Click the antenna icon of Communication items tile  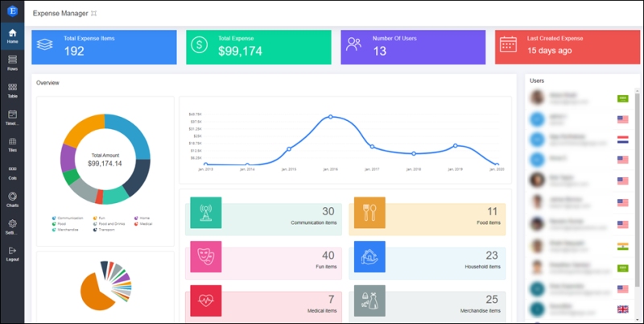(x=206, y=213)
